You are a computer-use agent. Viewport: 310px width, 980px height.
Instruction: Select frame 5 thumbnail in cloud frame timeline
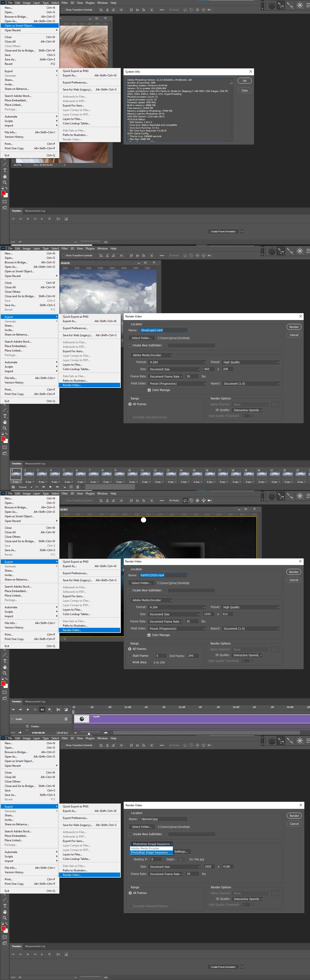pos(67,474)
